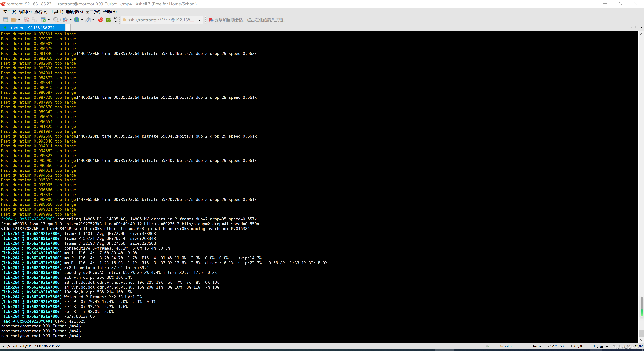
Task: Expand the 1 会话 sessions arrow
Action: [607, 346]
